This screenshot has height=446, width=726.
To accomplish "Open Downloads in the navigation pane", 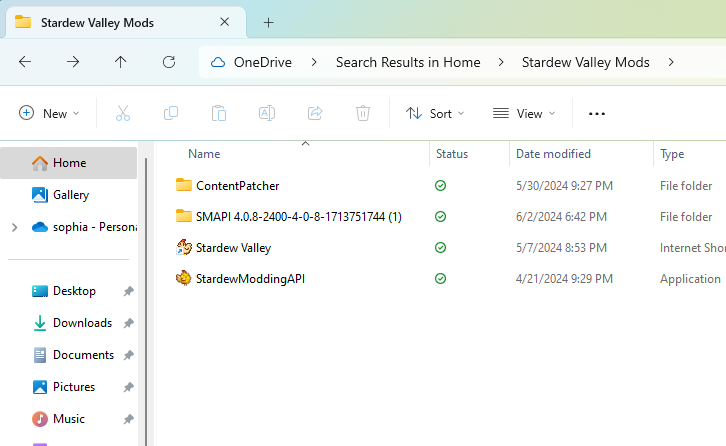I will (82, 323).
